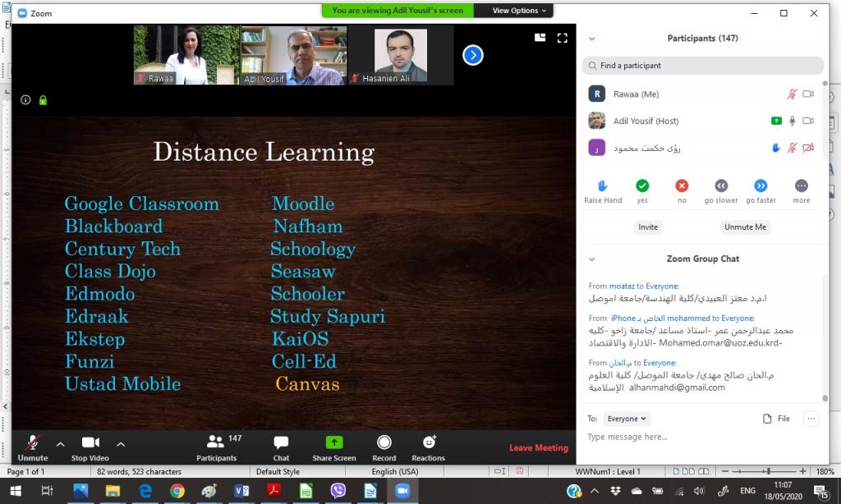Viewport: 841px width, 504px height.
Task: Open View Options dropdown
Action: (519, 11)
